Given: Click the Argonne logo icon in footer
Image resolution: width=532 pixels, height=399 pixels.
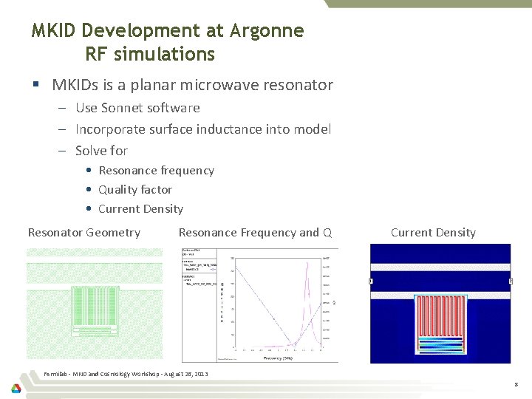Looking at the screenshot, I should [16, 389].
